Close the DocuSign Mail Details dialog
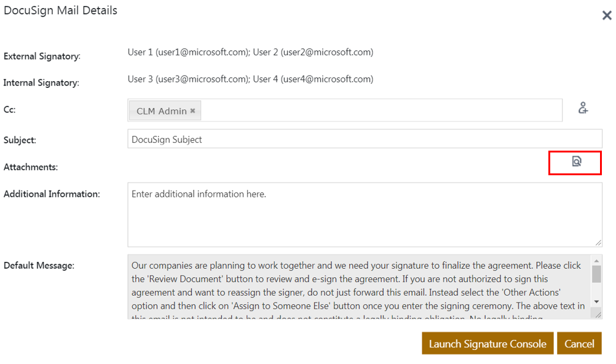 pyautogui.click(x=606, y=15)
